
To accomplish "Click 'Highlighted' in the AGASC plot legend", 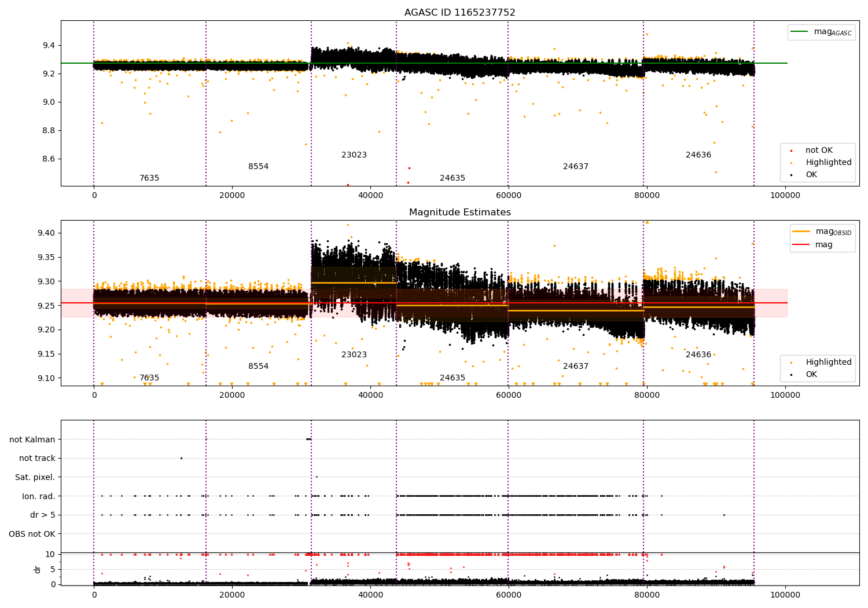I will 828,163.
